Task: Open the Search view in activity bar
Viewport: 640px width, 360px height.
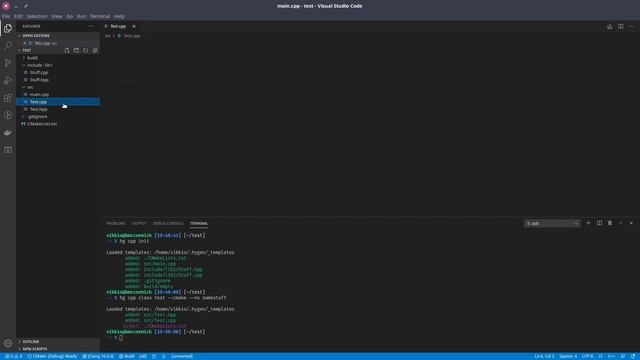Action: click(8, 45)
